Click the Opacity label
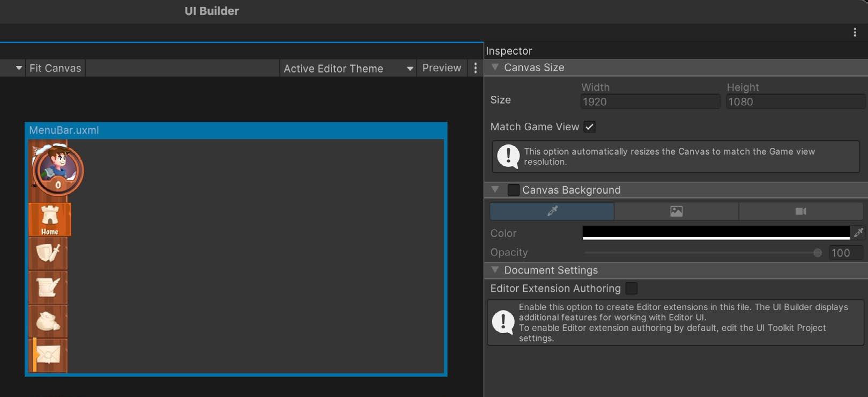 tap(509, 252)
